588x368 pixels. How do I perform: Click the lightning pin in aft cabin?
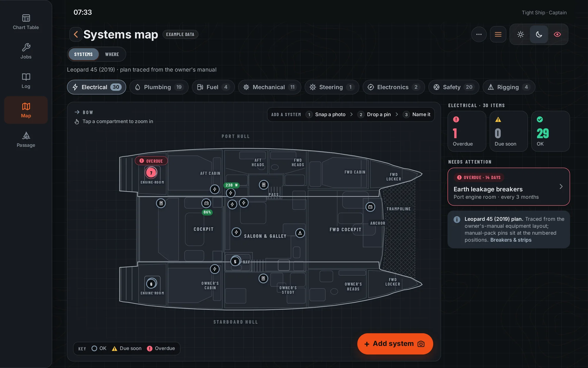point(215,189)
